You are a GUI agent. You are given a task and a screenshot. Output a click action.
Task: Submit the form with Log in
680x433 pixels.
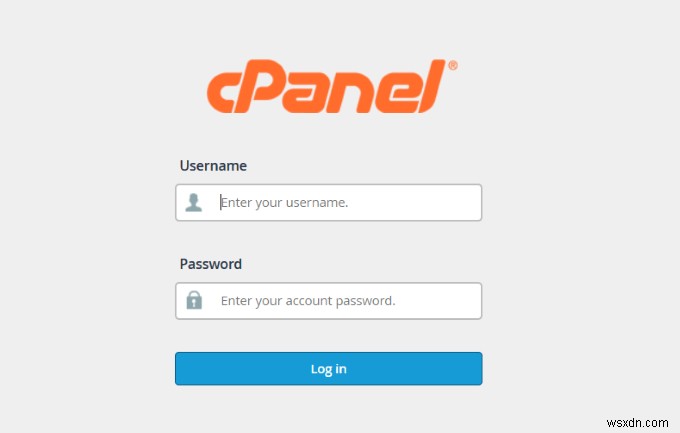pos(328,369)
